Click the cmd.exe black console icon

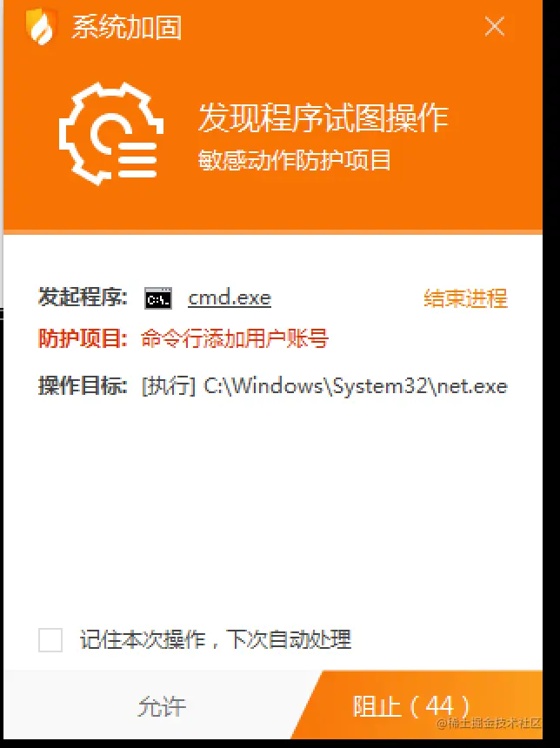click(x=158, y=298)
